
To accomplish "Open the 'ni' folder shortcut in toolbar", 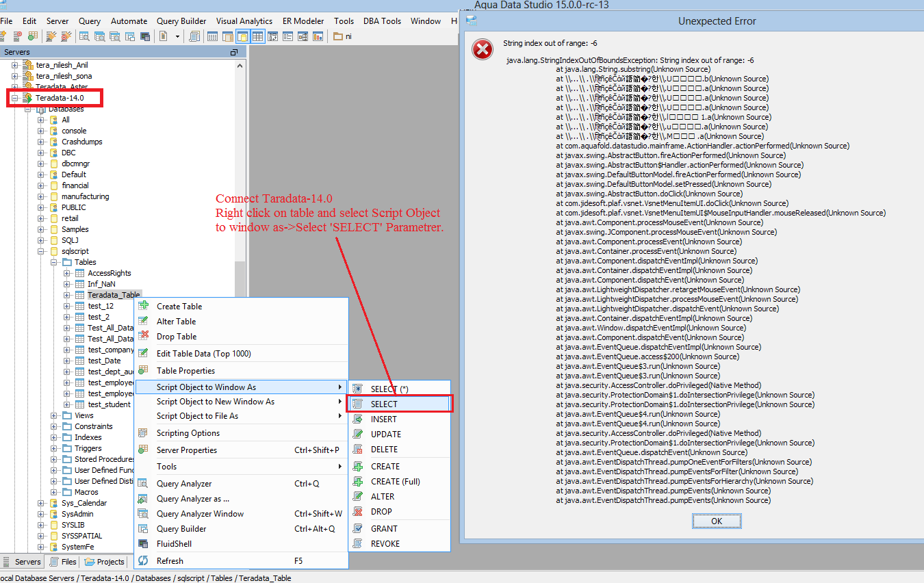I will (343, 36).
